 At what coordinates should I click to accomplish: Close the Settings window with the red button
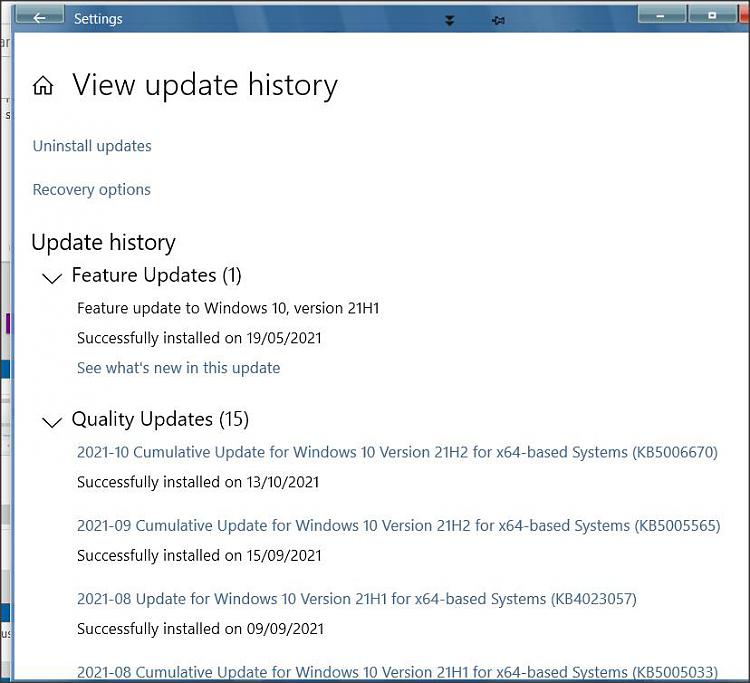(x=744, y=14)
